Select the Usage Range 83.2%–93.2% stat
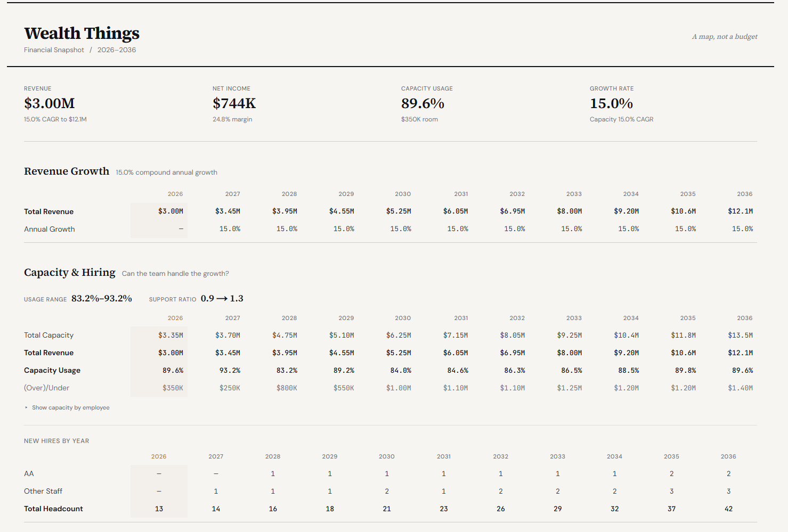The height and width of the screenshot is (532, 788). (x=78, y=298)
